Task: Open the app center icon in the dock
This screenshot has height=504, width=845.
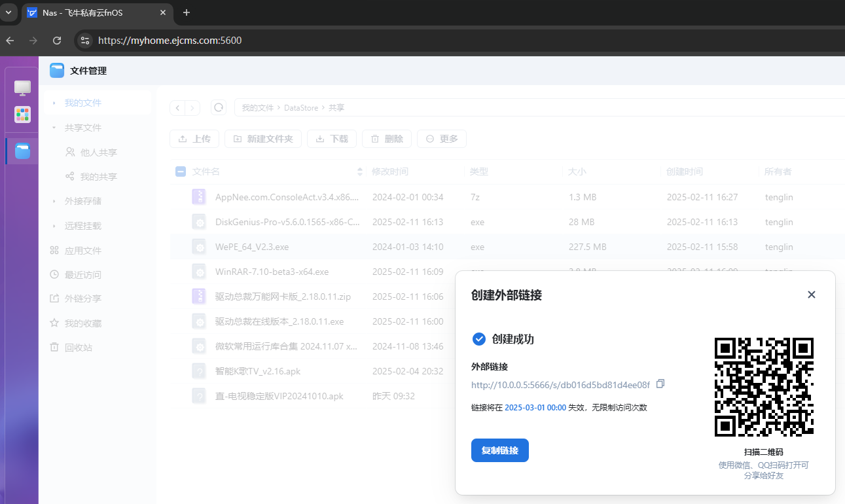Action: point(22,115)
